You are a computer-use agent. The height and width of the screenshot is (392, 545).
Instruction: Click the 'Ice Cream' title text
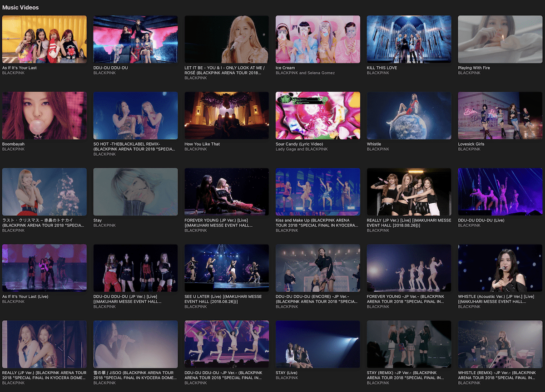[x=285, y=68]
